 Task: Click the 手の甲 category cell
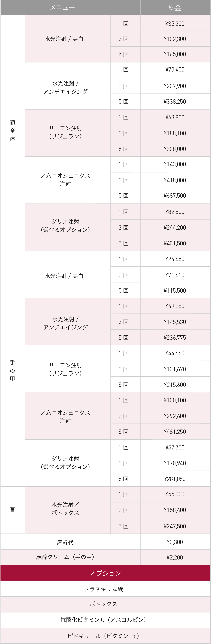point(13,368)
